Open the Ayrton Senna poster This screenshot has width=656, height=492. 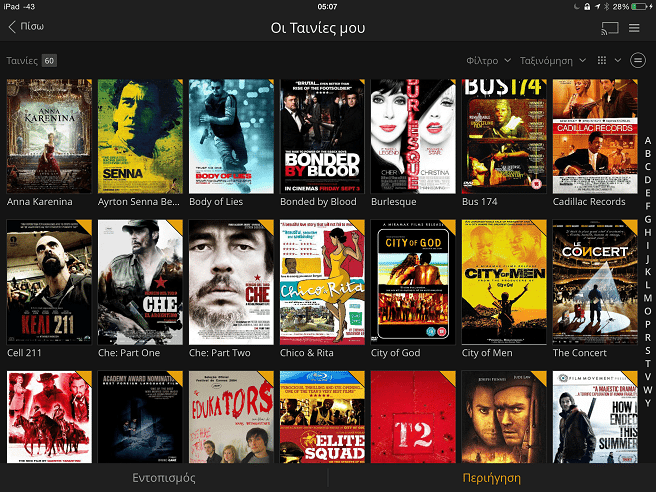(140, 136)
